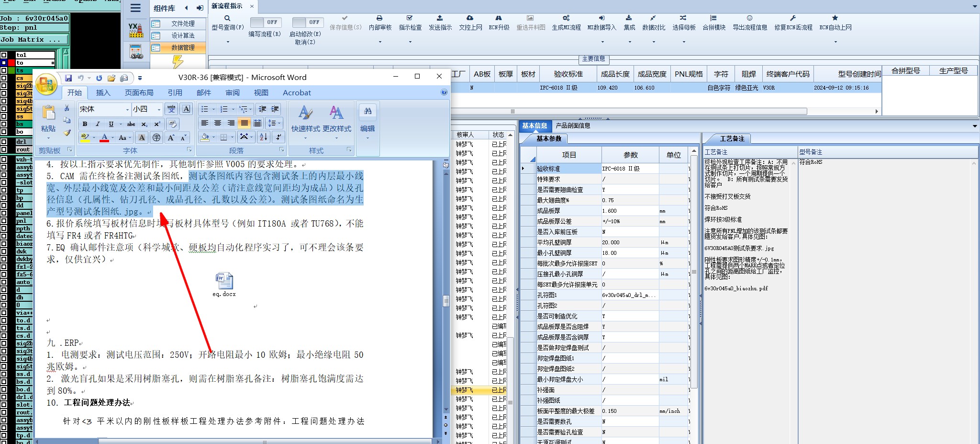Click the open folder icon in Word toolbar
Screen dimensions: 980x444
click(x=111, y=78)
